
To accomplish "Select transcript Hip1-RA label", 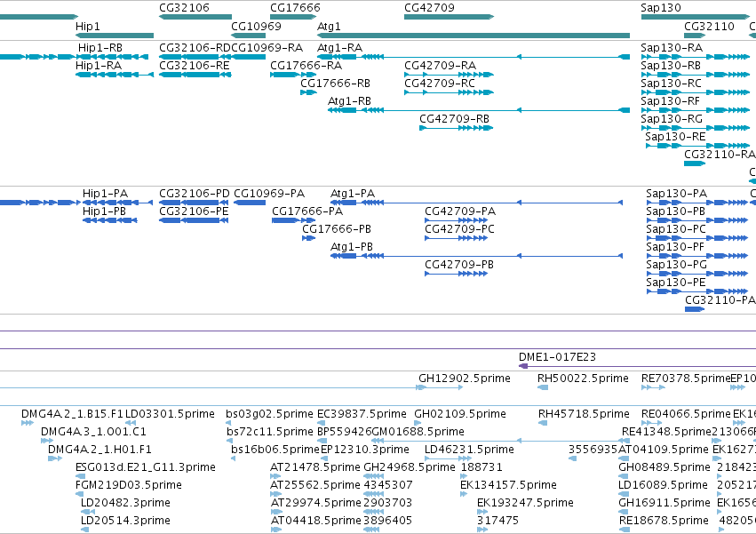I will pyautogui.click(x=99, y=66).
